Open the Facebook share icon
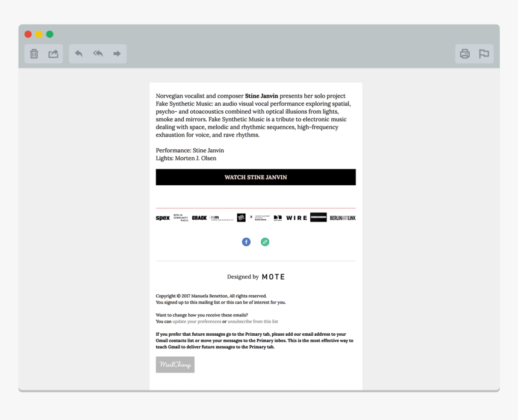518x420 pixels. point(246,241)
